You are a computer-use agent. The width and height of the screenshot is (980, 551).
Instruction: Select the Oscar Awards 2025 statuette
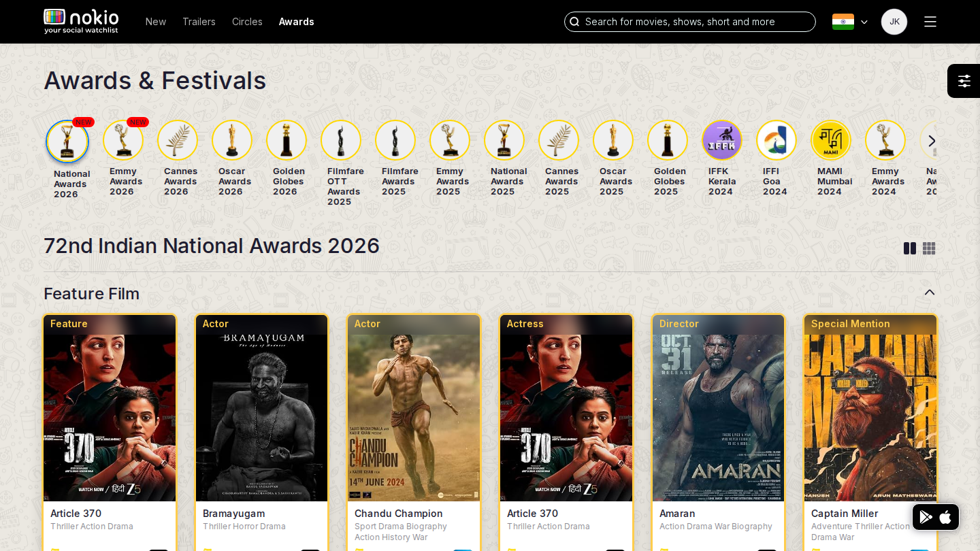tap(613, 140)
